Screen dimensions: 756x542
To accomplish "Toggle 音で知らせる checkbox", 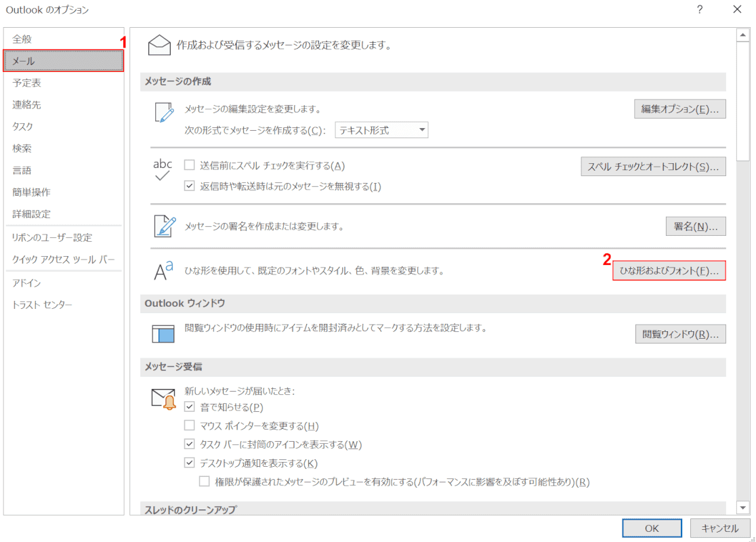I will (x=190, y=407).
